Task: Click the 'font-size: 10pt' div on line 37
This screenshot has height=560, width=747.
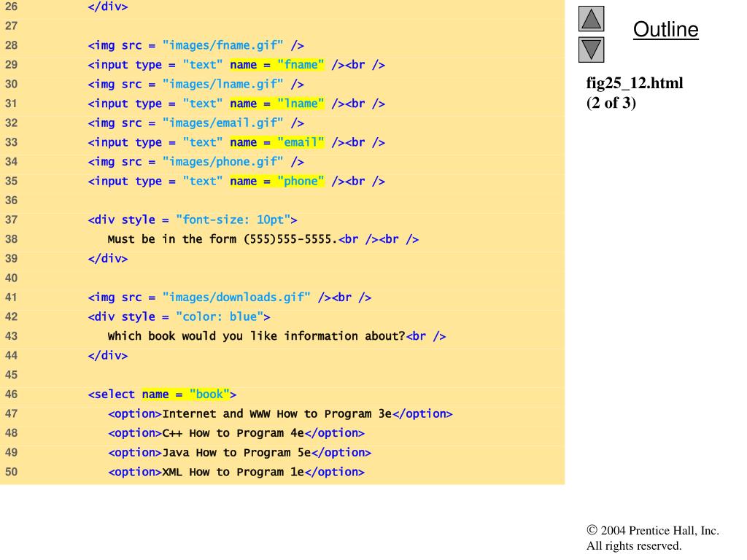Action: (x=193, y=220)
